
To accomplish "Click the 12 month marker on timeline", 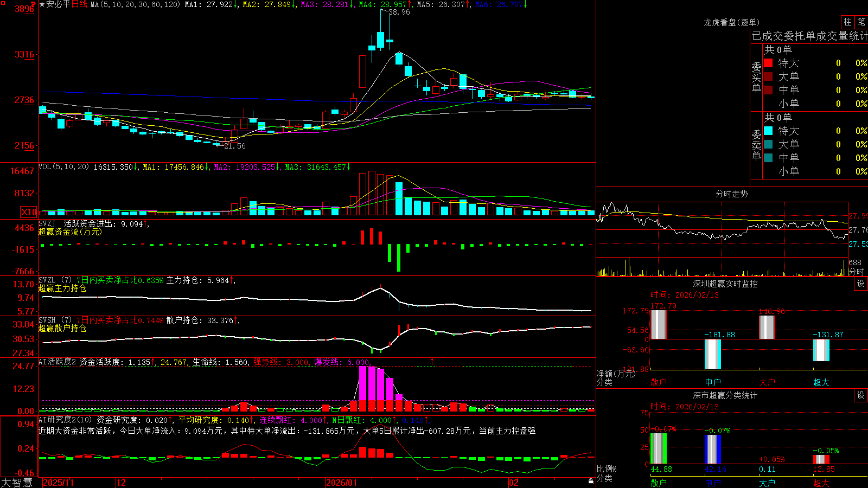I will (x=122, y=483).
